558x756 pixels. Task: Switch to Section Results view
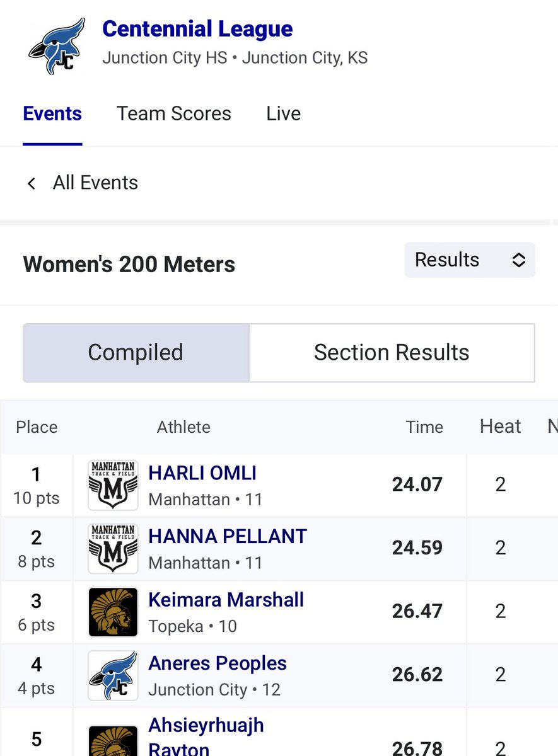392,353
